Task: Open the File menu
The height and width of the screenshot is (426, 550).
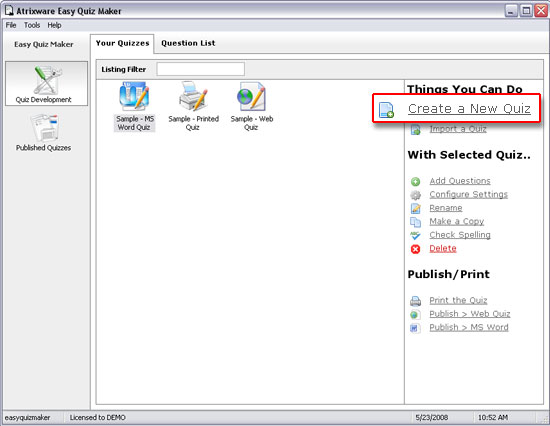Action: tap(11, 25)
